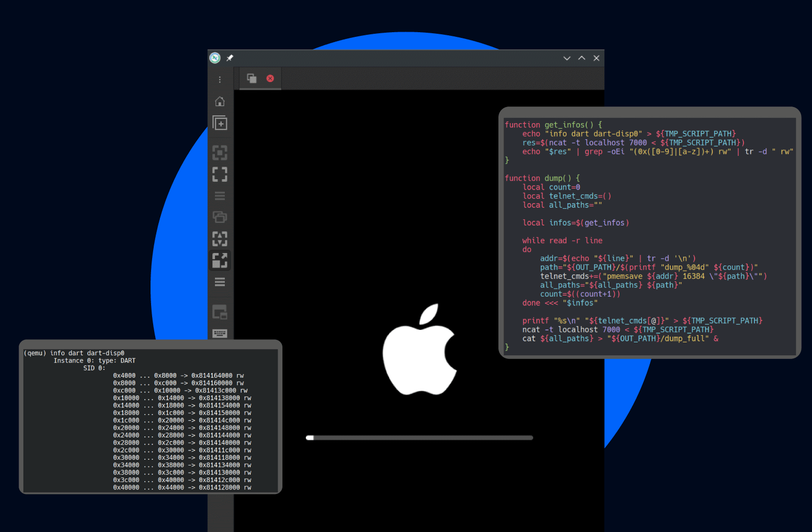Click the grab keyboard icon

pyautogui.click(x=220, y=333)
